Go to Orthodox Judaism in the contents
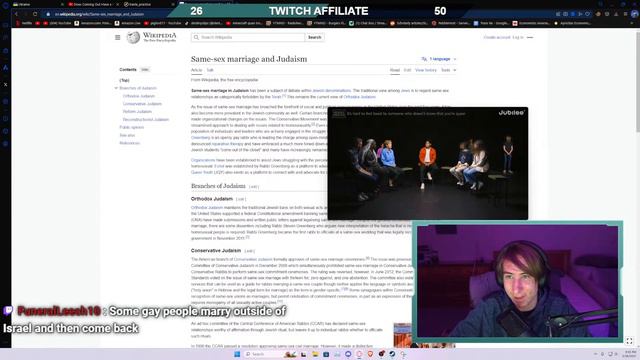 [139, 96]
